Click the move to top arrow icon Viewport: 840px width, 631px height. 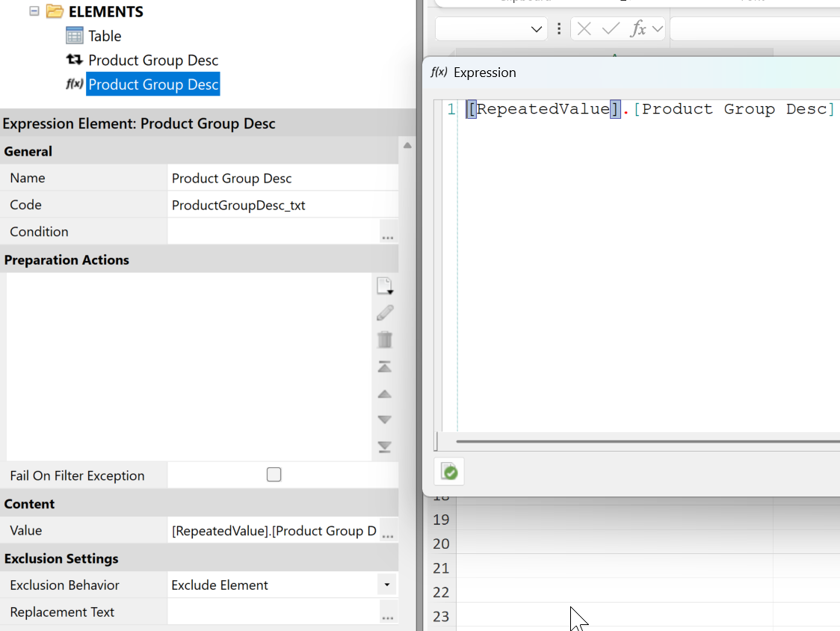(x=385, y=367)
